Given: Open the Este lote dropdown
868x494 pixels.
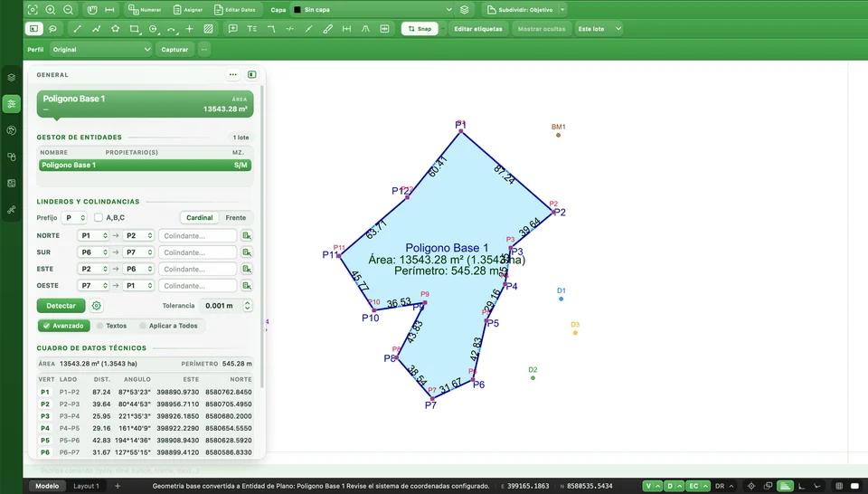Looking at the screenshot, I should 599,29.
